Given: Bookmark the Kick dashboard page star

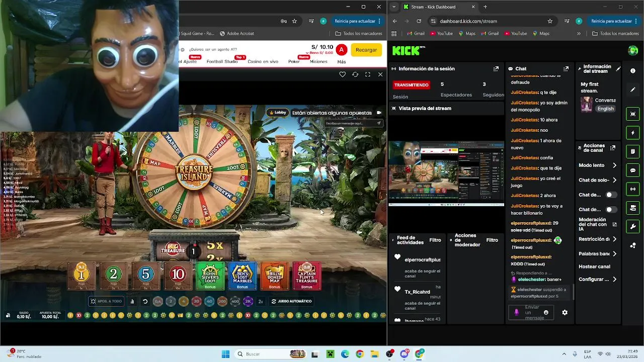Looking at the screenshot, I should coord(550,21).
